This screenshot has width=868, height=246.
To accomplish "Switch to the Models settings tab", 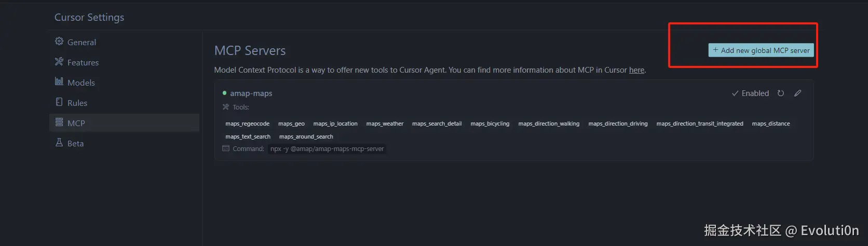I will (81, 83).
